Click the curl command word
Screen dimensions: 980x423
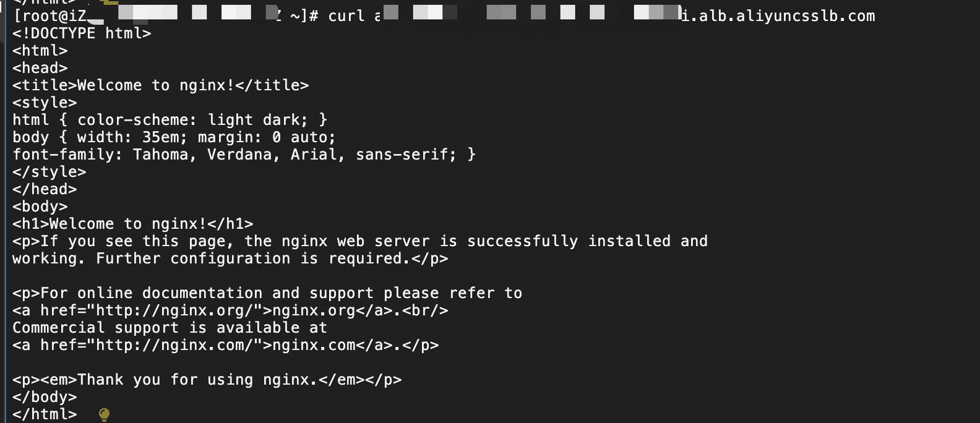click(346, 16)
